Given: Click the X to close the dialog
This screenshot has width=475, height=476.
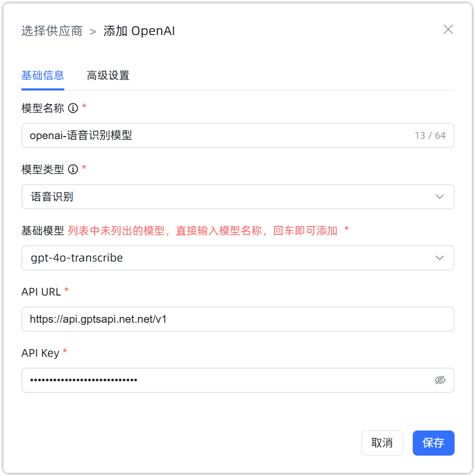Looking at the screenshot, I should [448, 30].
